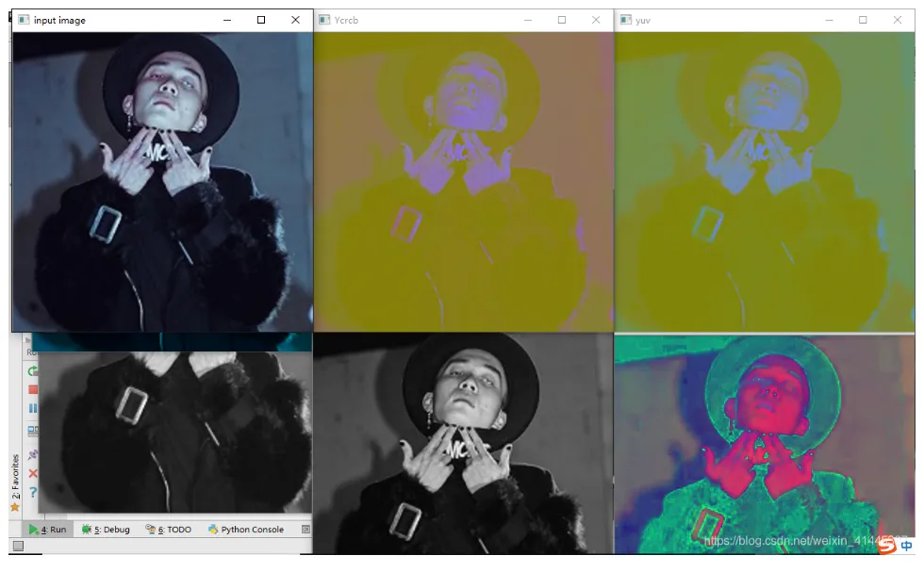Click the Event Log icon beside Python Console
924x572 pixels.
pyautogui.click(x=305, y=530)
